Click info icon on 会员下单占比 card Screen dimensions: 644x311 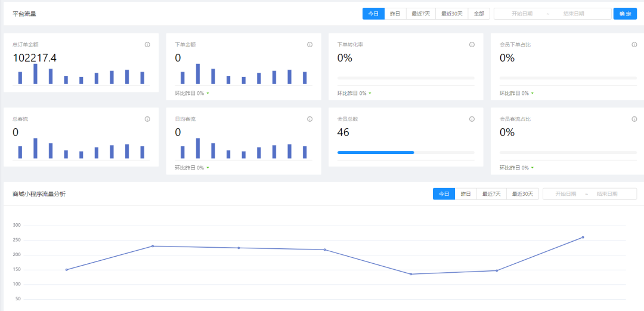click(x=634, y=44)
